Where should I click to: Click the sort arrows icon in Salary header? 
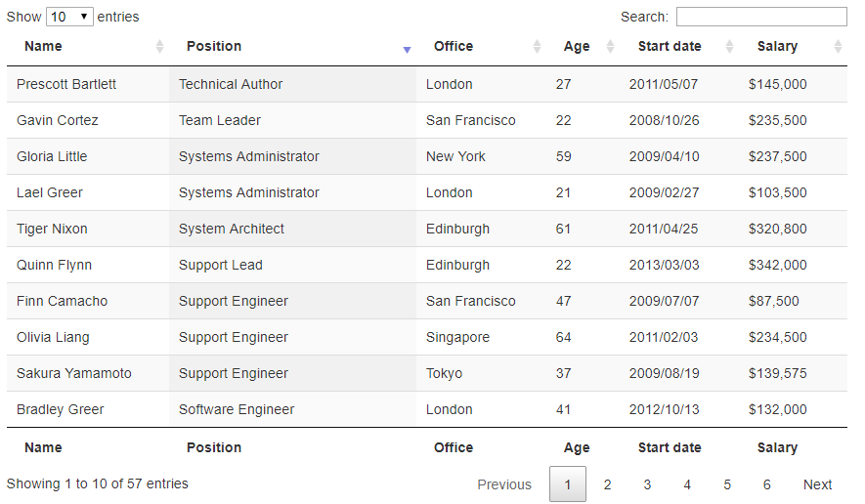838,47
